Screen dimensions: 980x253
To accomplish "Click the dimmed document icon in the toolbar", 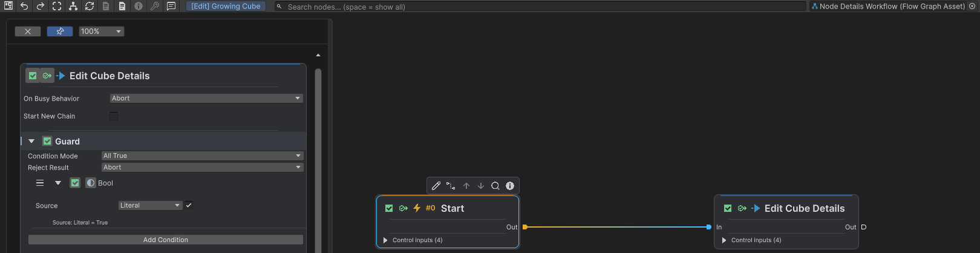I will point(106,6).
